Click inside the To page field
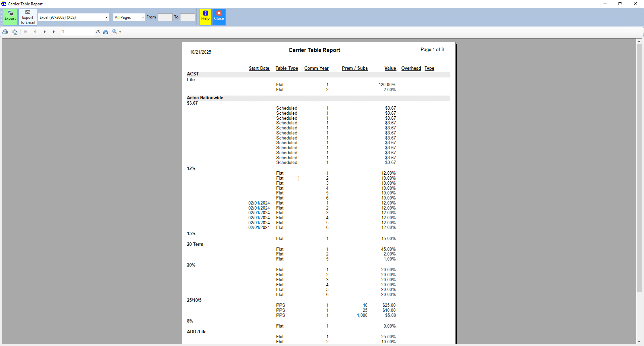The image size is (644, 346). coord(187,17)
